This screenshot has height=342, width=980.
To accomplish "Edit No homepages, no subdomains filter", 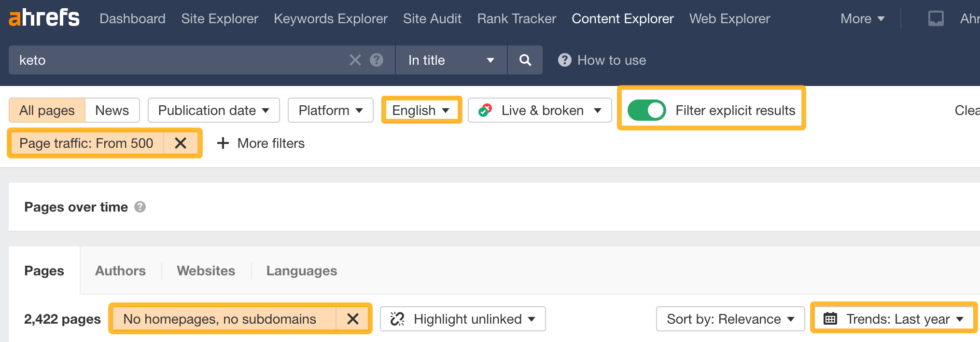I will click(x=220, y=319).
